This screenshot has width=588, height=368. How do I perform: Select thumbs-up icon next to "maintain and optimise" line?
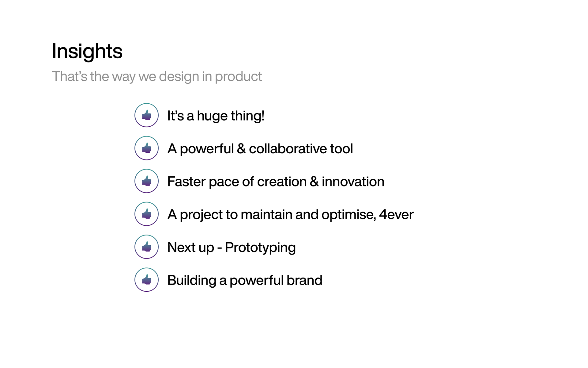[146, 214]
